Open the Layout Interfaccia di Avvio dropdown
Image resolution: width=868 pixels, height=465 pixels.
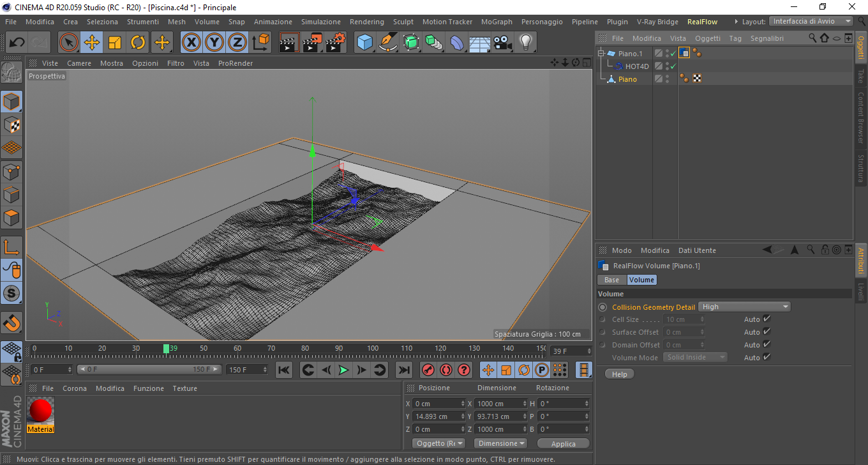coord(811,21)
